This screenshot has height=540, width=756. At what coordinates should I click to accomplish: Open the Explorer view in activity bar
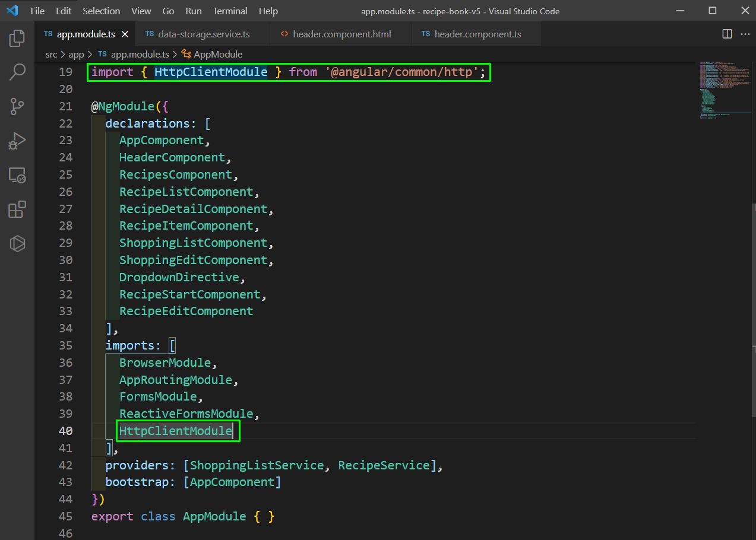17,39
